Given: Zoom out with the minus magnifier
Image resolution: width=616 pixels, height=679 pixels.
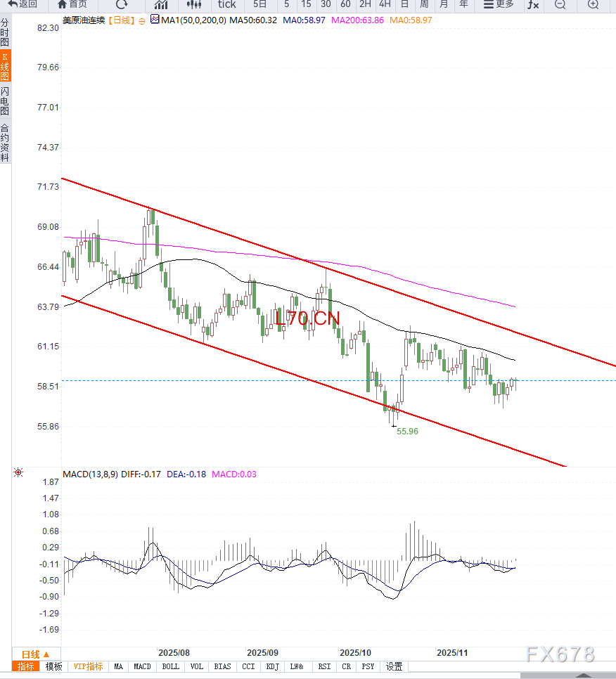Looking at the screenshot, I should pyautogui.click(x=560, y=4).
